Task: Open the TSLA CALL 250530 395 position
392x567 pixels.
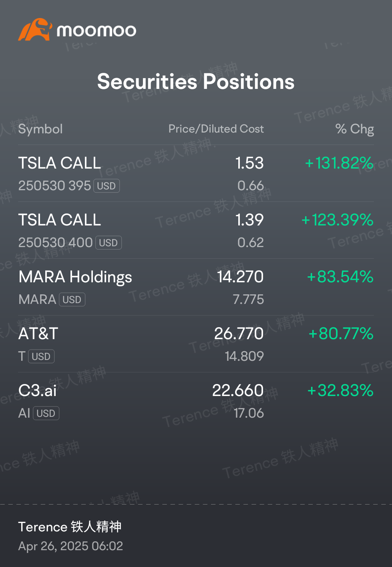Action: (x=196, y=173)
